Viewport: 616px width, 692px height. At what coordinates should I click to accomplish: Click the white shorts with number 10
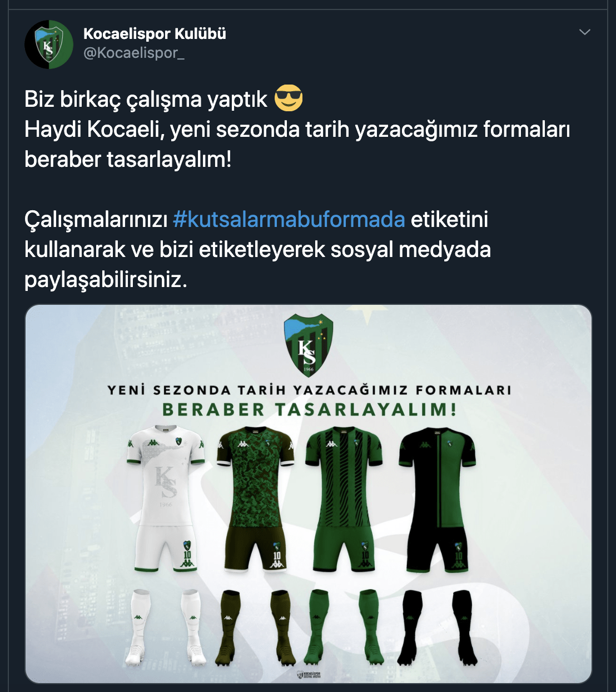pyautogui.click(x=166, y=548)
